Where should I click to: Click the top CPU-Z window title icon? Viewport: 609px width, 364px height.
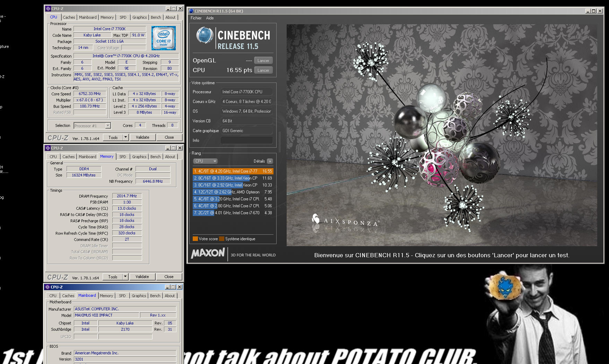coord(48,9)
